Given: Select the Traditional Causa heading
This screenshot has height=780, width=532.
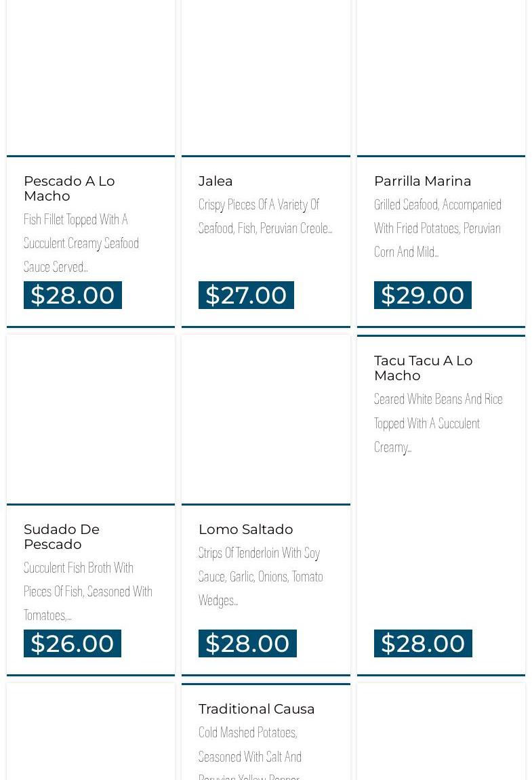Looking at the screenshot, I should point(256,709).
